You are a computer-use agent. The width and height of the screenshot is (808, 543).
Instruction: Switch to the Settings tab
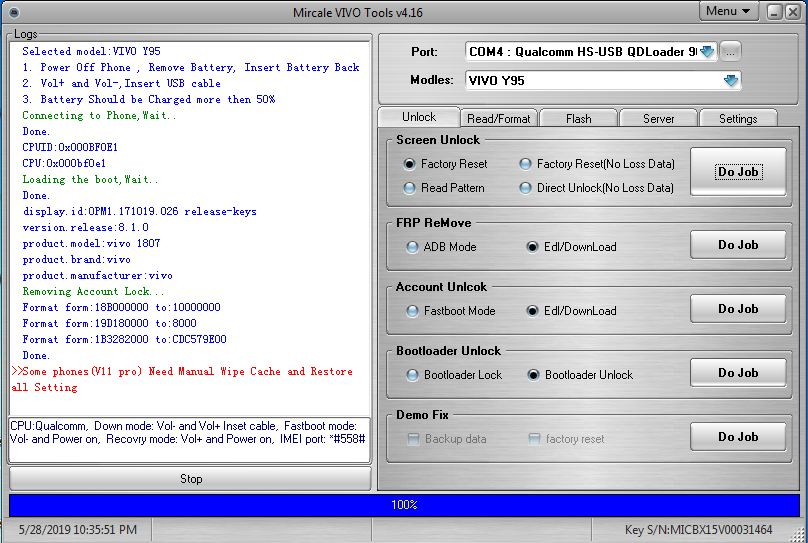pyautogui.click(x=738, y=118)
